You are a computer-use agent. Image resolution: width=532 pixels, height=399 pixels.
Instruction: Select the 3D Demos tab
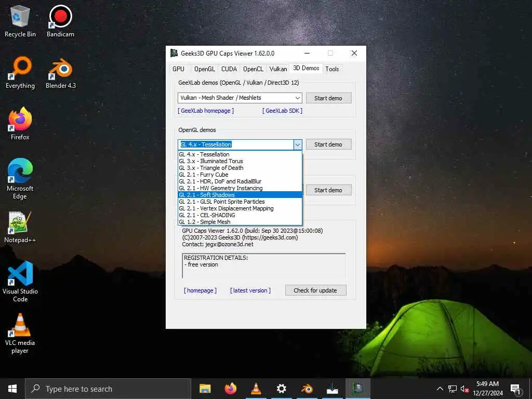(x=306, y=68)
